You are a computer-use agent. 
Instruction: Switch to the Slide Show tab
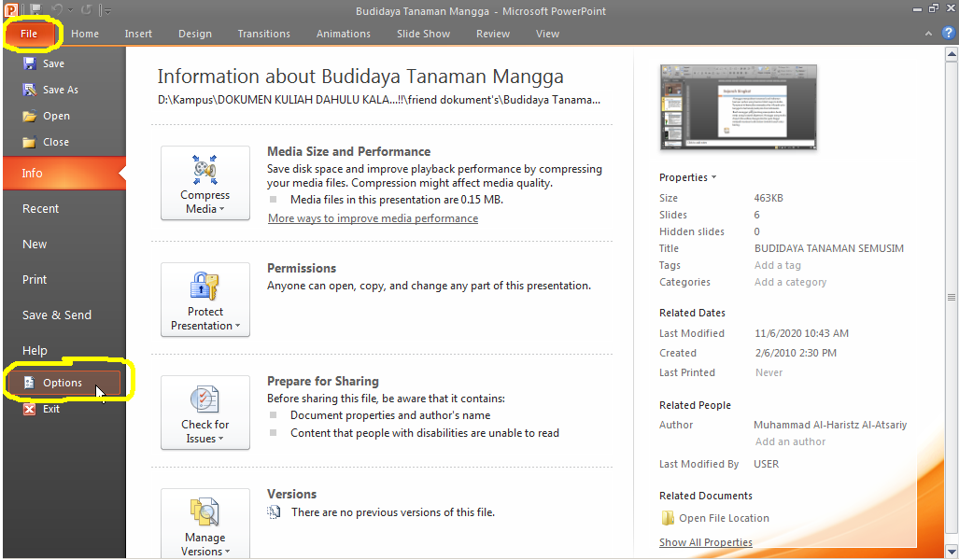tap(423, 34)
